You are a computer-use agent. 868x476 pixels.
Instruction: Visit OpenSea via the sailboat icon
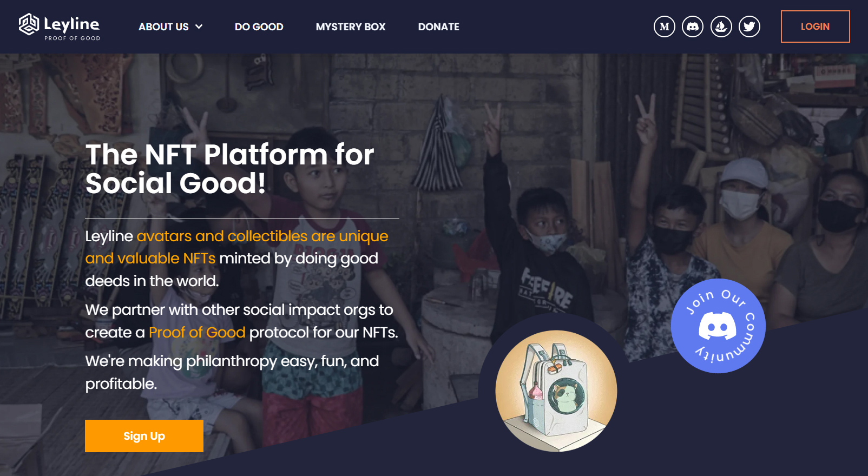coord(721,27)
